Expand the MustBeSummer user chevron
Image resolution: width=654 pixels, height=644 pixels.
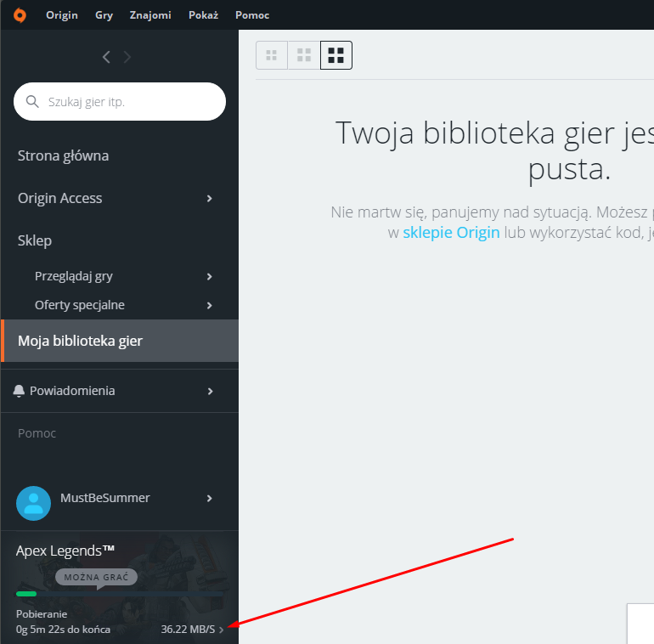(x=210, y=498)
